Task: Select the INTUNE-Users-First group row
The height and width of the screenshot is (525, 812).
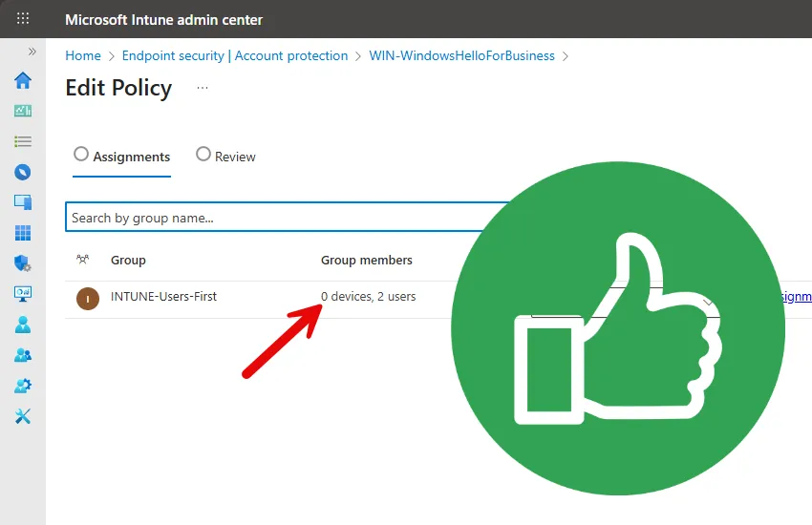Action: click(x=438, y=299)
